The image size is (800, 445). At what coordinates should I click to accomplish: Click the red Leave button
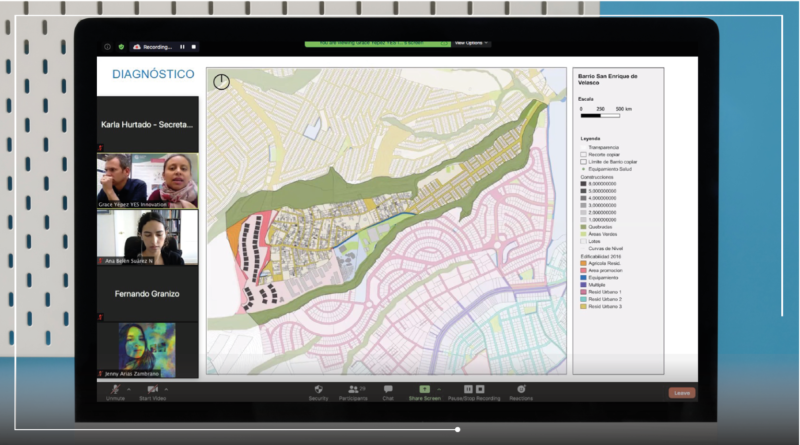682,393
